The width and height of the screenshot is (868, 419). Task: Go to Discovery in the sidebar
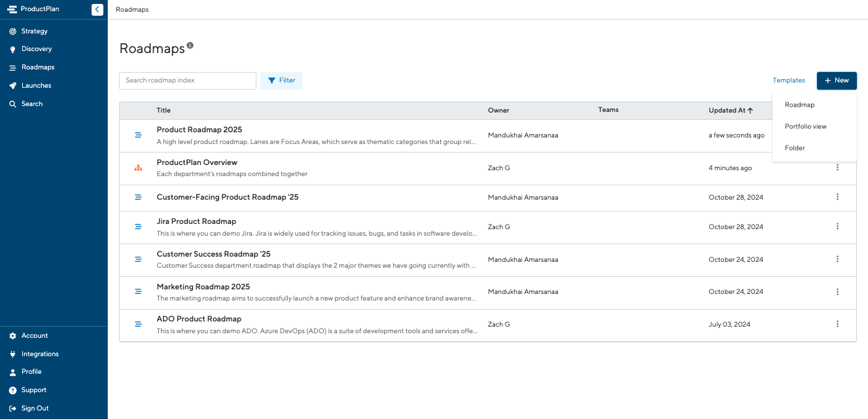(36, 49)
